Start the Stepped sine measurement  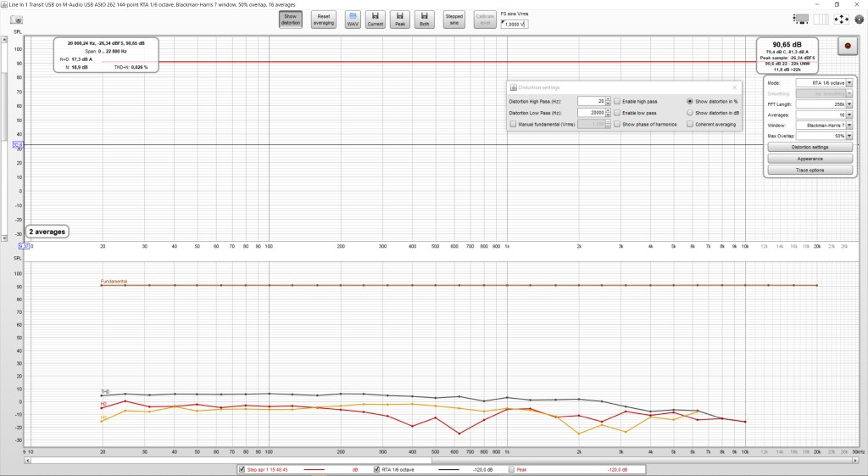(454, 20)
